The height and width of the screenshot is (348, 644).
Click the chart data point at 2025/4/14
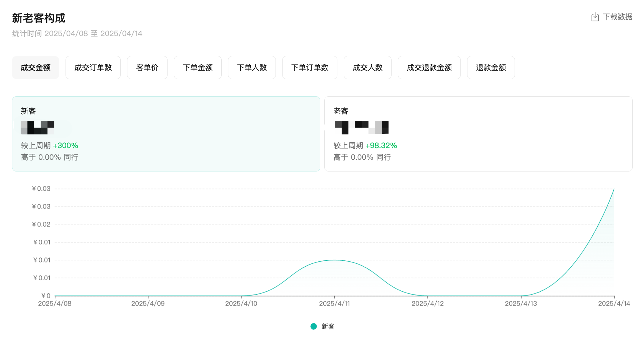[x=614, y=189]
